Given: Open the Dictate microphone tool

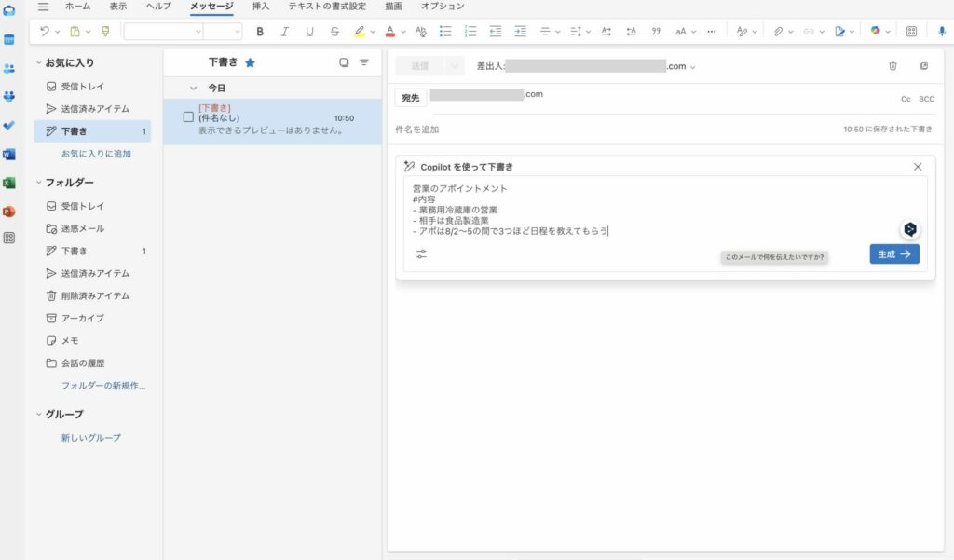Looking at the screenshot, I should pyautogui.click(x=943, y=31).
